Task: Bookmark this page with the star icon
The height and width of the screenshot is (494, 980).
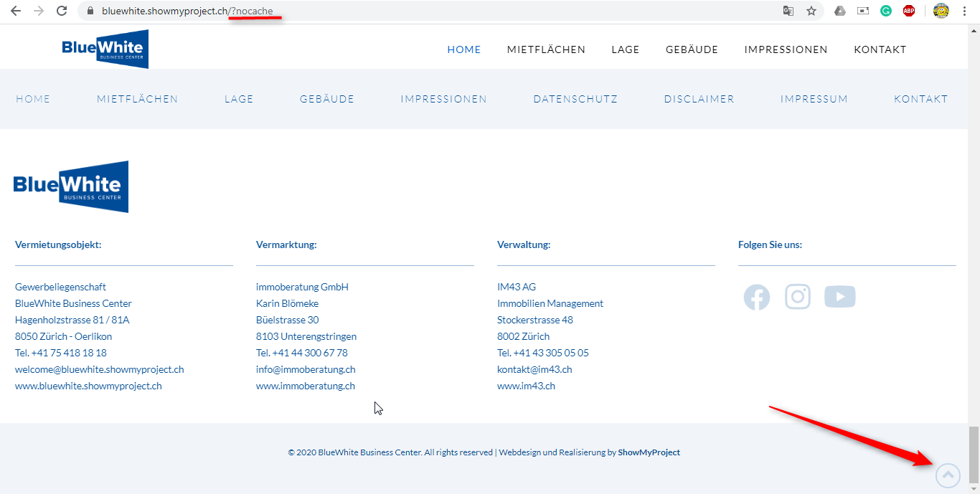Action: pos(811,11)
